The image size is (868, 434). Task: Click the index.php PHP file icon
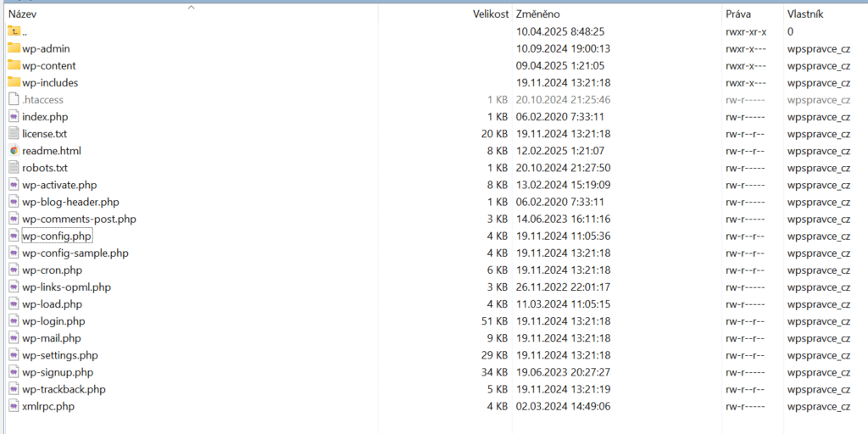click(14, 117)
